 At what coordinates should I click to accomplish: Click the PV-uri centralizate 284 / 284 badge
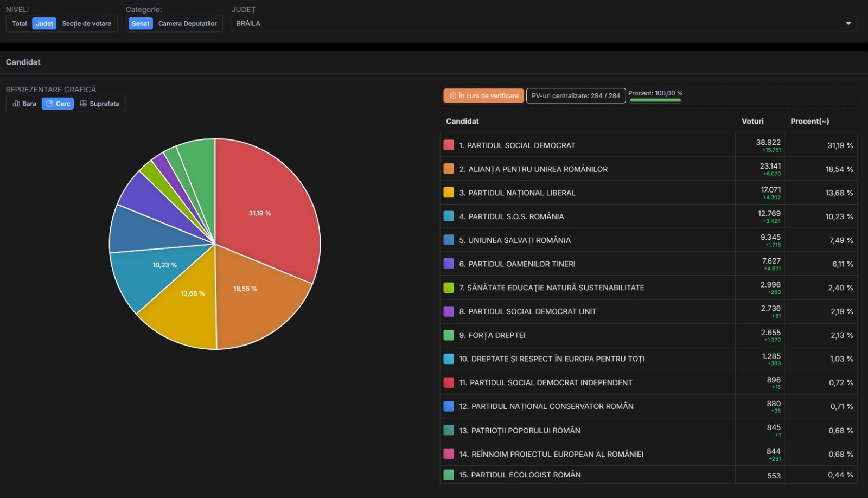576,95
